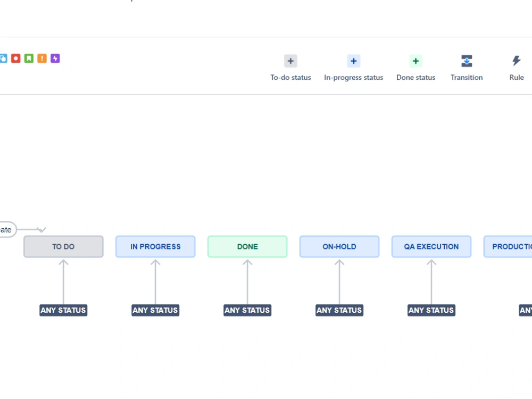Click the ANY STATUS transition leading to DONE
The width and height of the screenshot is (532, 399).
247,310
